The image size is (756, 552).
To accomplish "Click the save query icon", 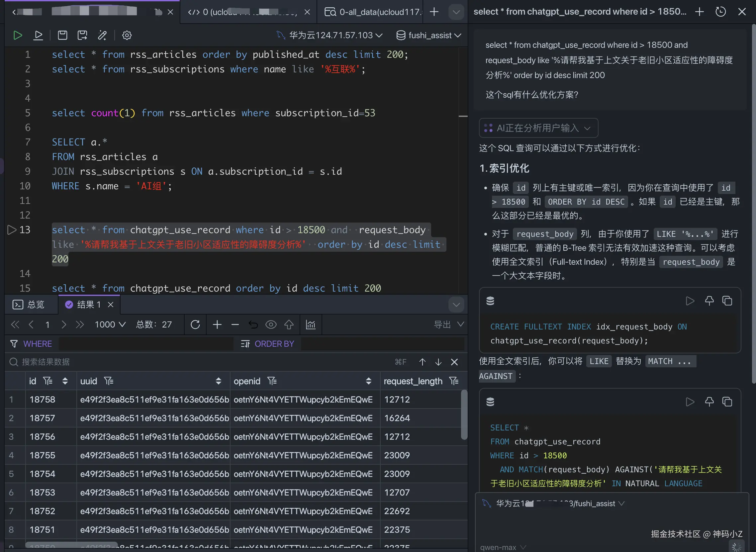I will 62,35.
